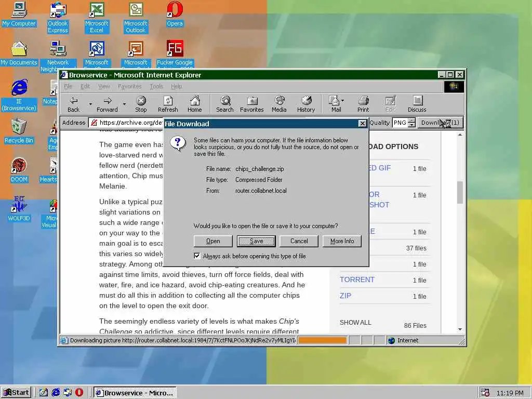Select the Microsoft Outlook desktop icon
The height and width of the screenshot is (399, 532).
point(136,18)
